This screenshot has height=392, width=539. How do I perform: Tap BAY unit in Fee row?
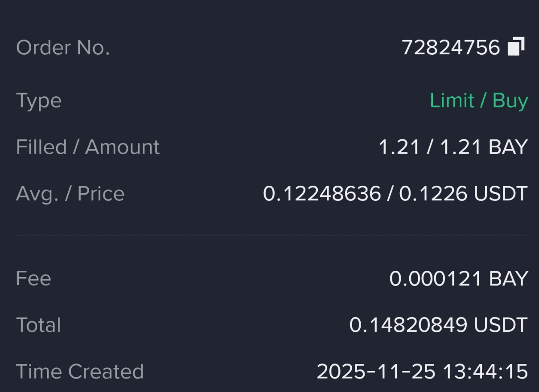point(508,279)
